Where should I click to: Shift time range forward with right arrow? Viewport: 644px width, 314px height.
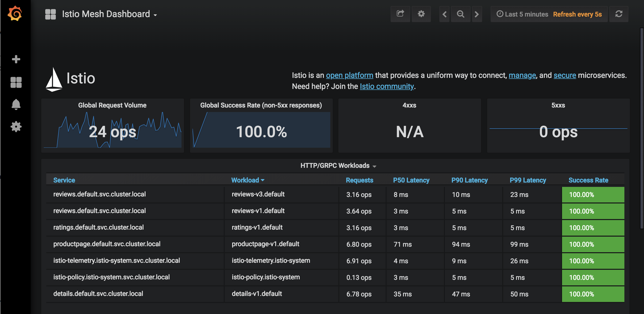[477, 14]
